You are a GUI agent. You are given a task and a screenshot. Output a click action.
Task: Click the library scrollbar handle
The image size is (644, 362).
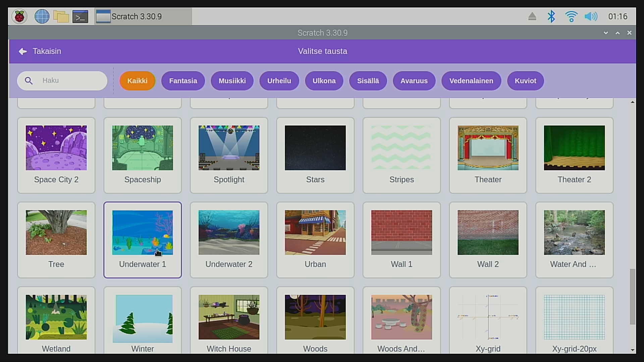click(x=633, y=297)
